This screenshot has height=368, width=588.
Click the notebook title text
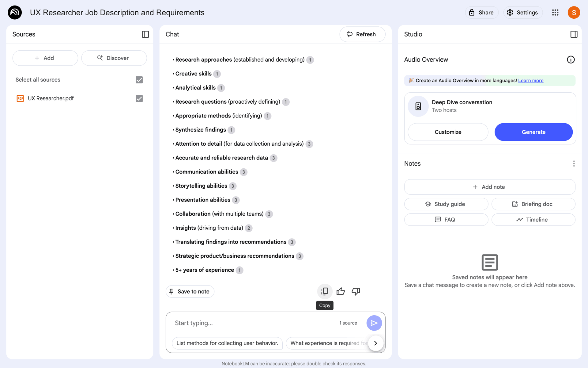(x=117, y=13)
